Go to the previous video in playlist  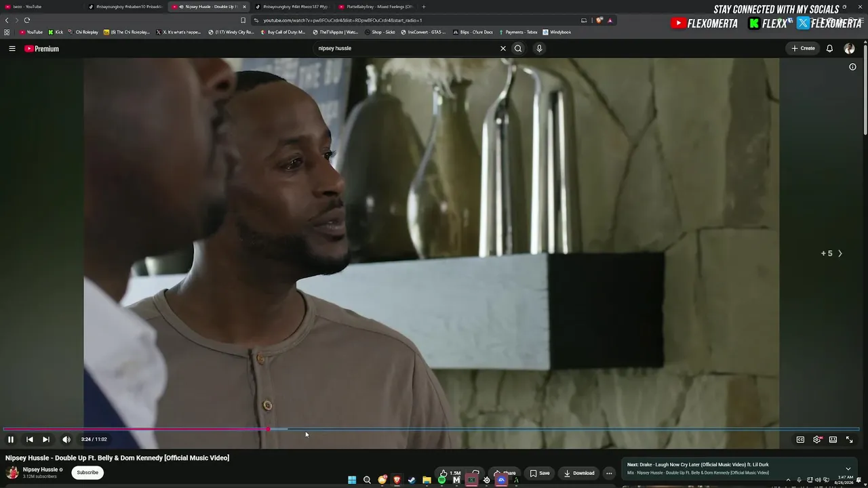tap(30, 439)
